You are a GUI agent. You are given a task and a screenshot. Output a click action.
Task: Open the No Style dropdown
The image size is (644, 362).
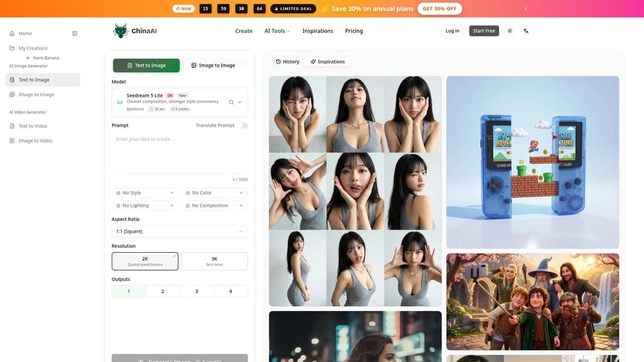coord(145,192)
